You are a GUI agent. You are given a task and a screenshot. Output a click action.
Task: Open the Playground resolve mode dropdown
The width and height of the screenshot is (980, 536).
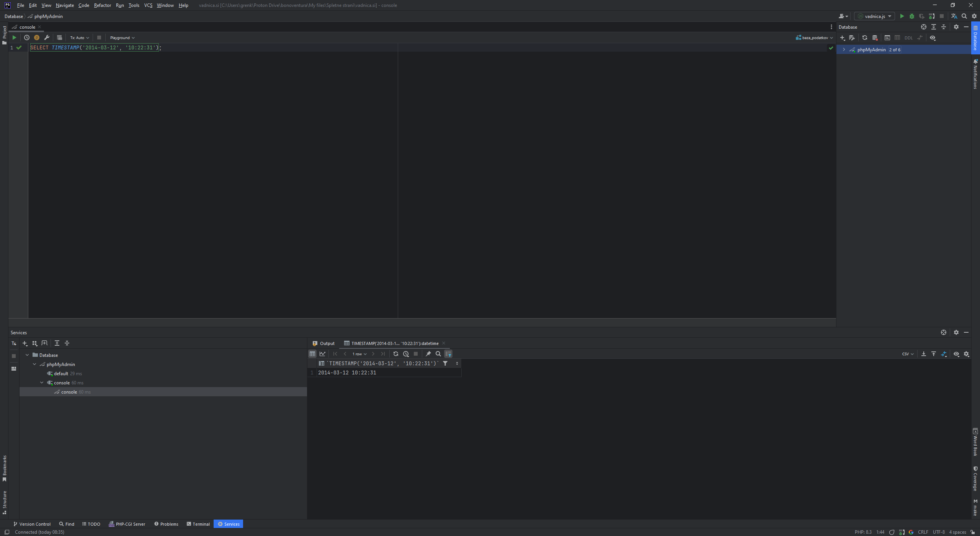point(122,38)
